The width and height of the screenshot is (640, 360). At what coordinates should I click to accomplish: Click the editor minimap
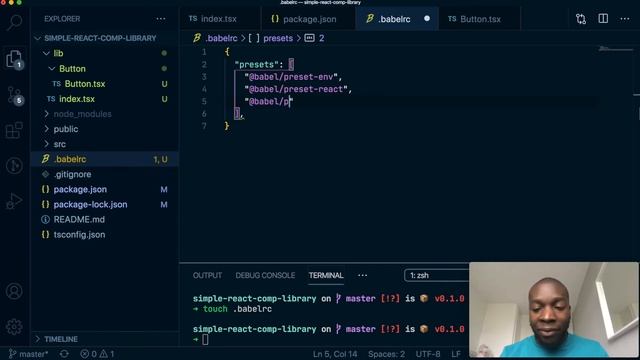616,50
